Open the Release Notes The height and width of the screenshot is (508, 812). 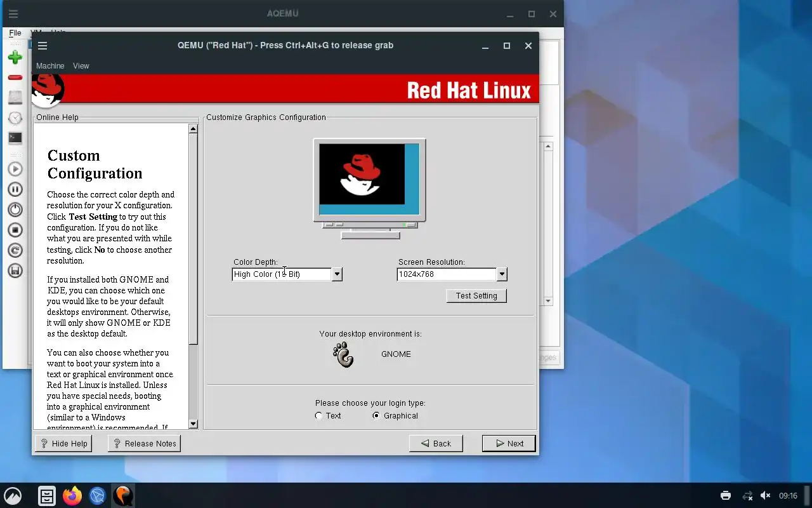click(x=145, y=444)
